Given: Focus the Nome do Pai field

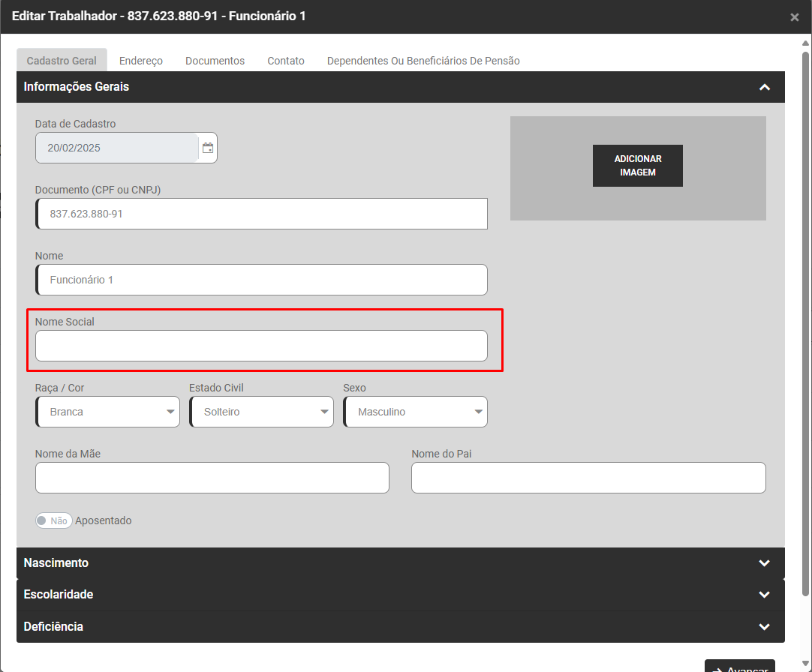Looking at the screenshot, I should [x=588, y=478].
